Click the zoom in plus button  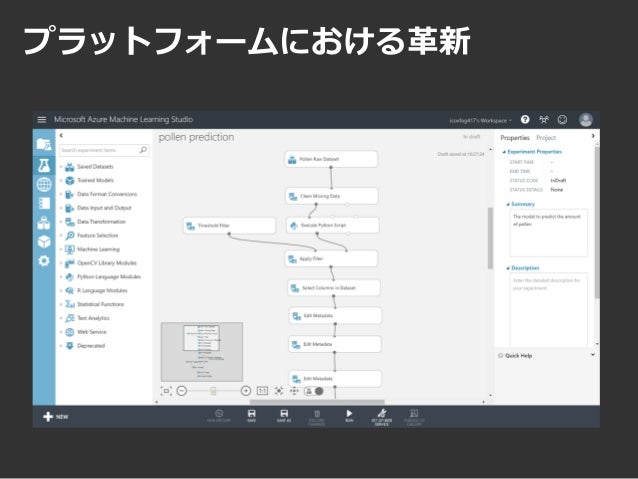point(246,391)
